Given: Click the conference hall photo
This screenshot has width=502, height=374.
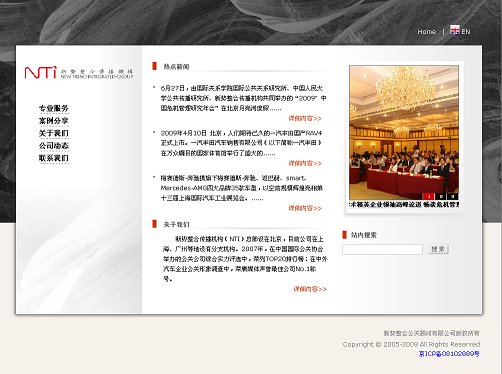Looking at the screenshot, I should 404,133.
